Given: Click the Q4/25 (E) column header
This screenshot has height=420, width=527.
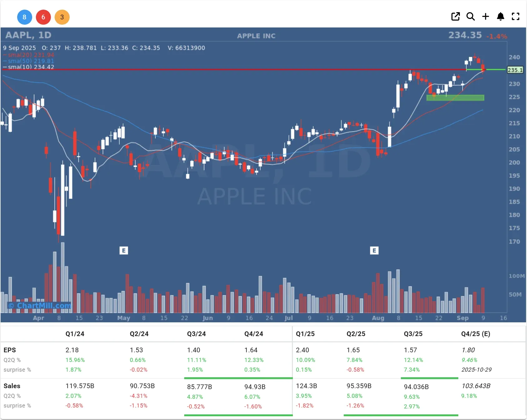Looking at the screenshot, I should tap(476, 334).
